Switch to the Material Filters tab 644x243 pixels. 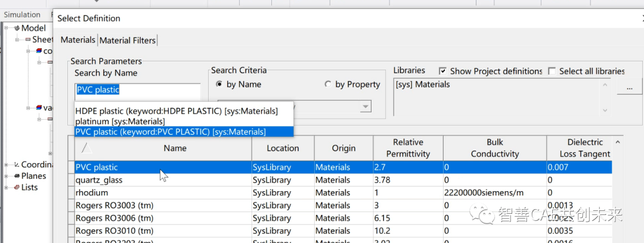coord(128,40)
